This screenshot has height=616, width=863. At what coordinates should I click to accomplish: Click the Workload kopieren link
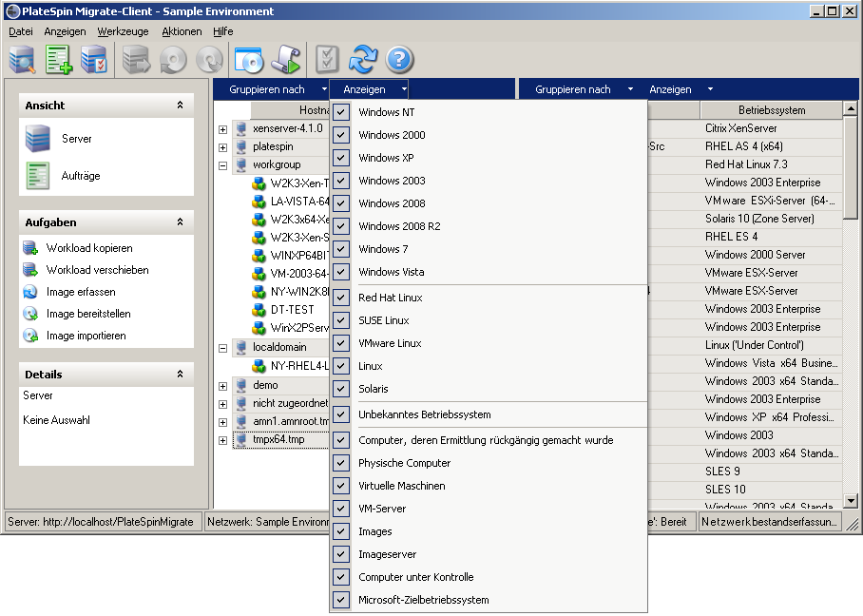click(89, 248)
